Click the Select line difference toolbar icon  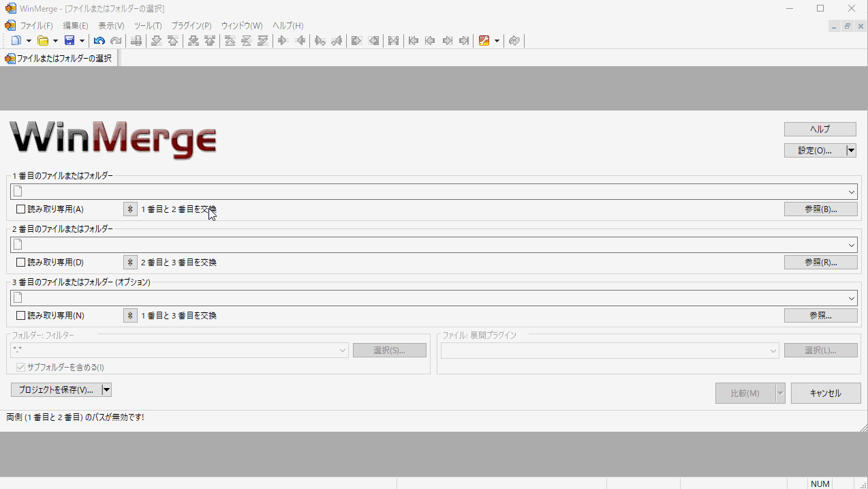[136, 41]
